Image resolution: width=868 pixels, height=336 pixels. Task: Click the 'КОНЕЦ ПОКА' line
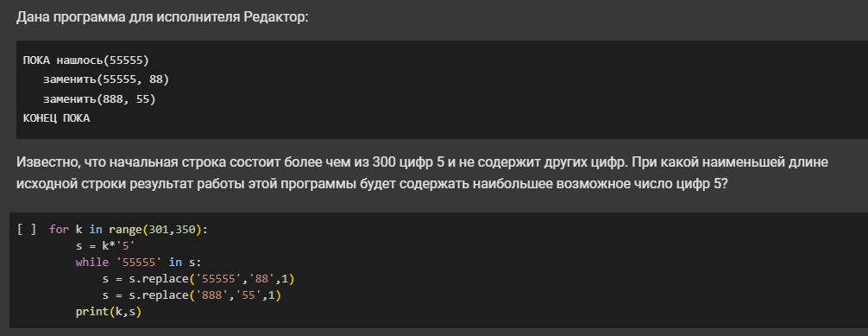pyautogui.click(x=56, y=118)
